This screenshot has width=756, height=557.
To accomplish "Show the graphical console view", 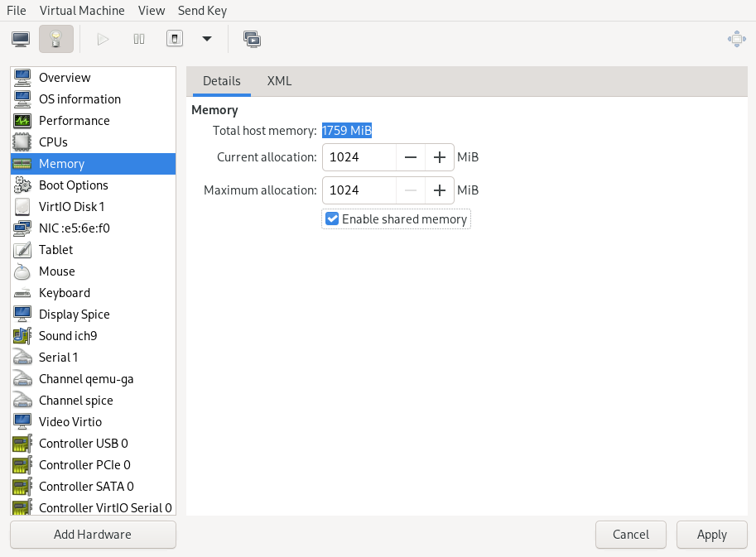I will (21, 39).
